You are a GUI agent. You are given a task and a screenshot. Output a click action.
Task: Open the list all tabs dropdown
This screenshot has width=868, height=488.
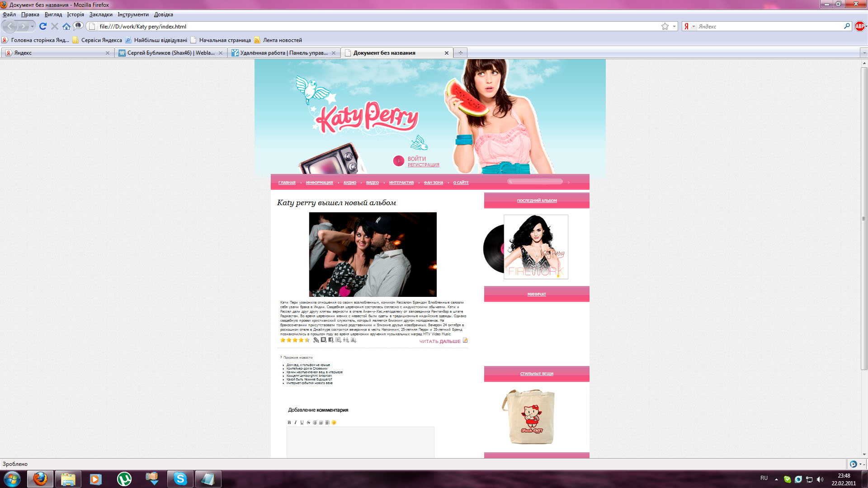(864, 53)
